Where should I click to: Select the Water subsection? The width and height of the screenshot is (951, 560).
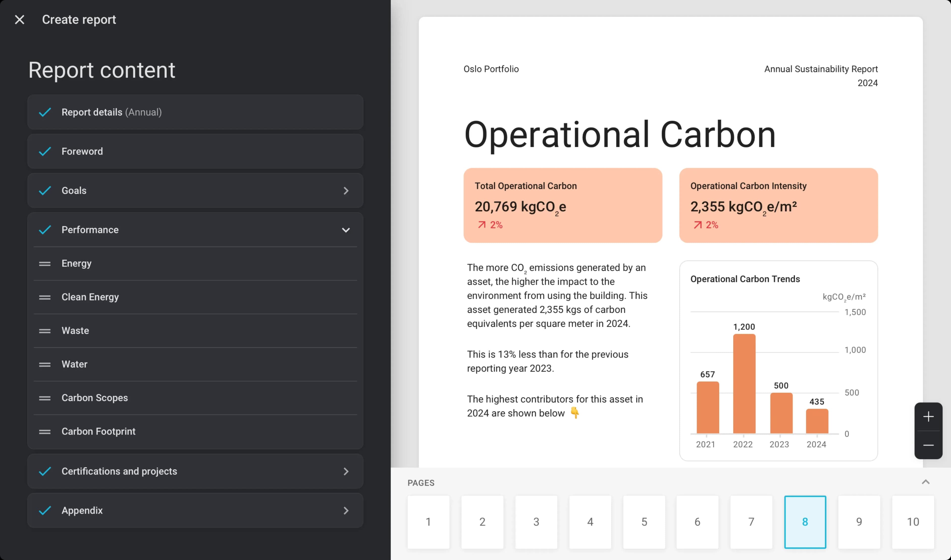(x=195, y=365)
